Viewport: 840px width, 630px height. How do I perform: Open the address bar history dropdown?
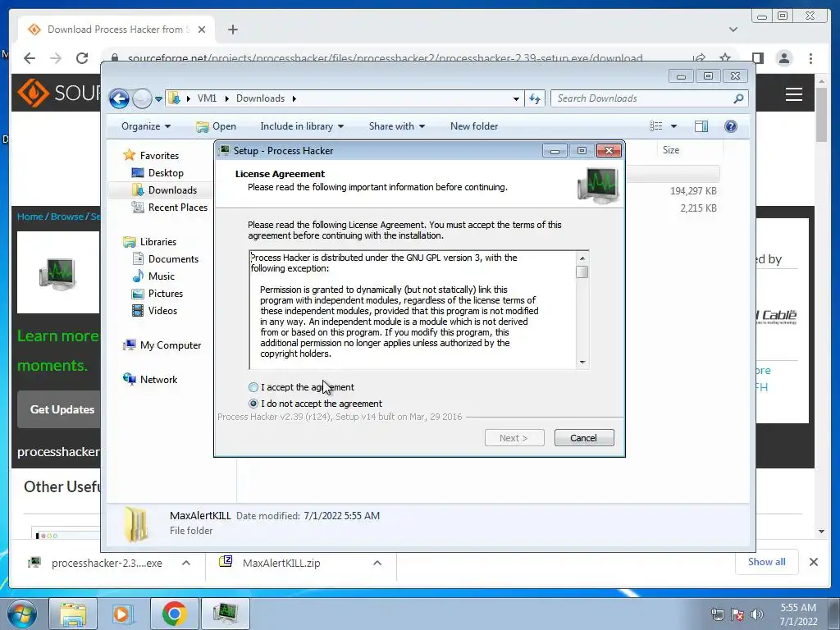[516, 98]
